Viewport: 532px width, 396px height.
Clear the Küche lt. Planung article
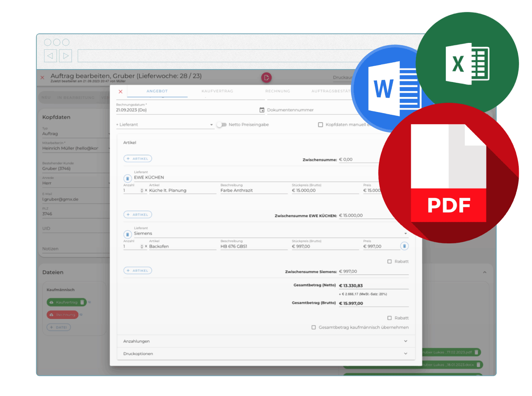click(146, 190)
